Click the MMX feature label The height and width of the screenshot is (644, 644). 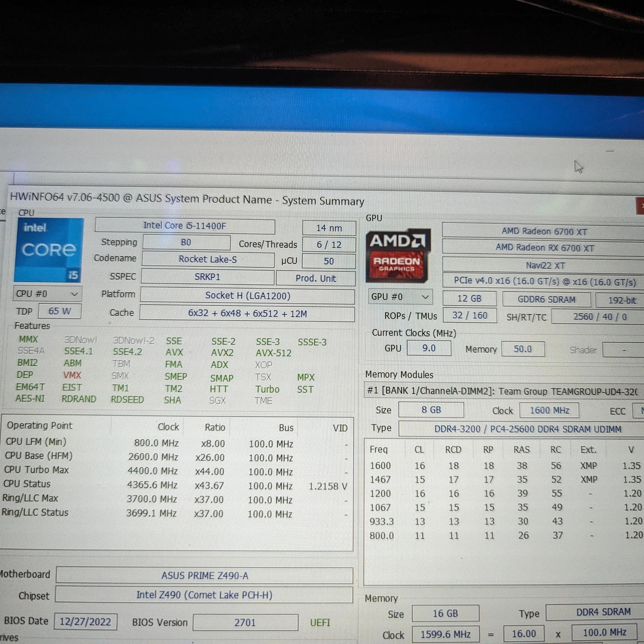point(29,339)
